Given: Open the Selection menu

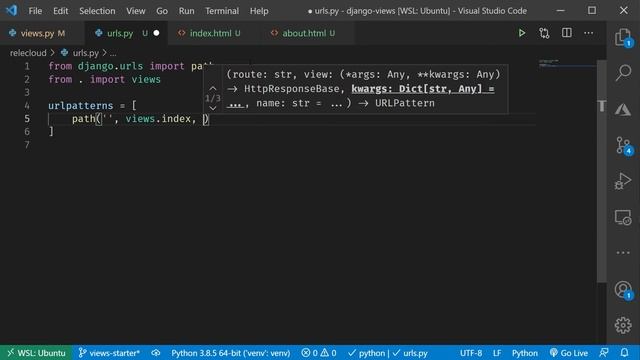Looking at the screenshot, I should point(97,11).
